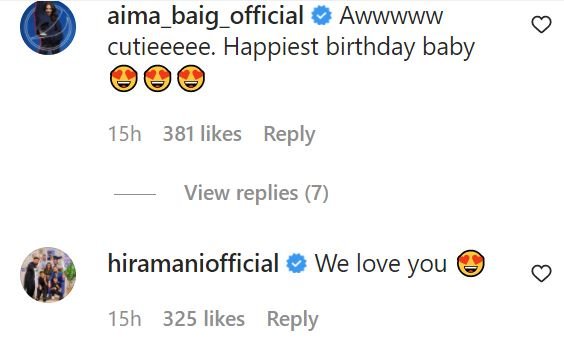Click the aima_baig_official username
This screenshot has width=564, height=364.
[205, 17]
